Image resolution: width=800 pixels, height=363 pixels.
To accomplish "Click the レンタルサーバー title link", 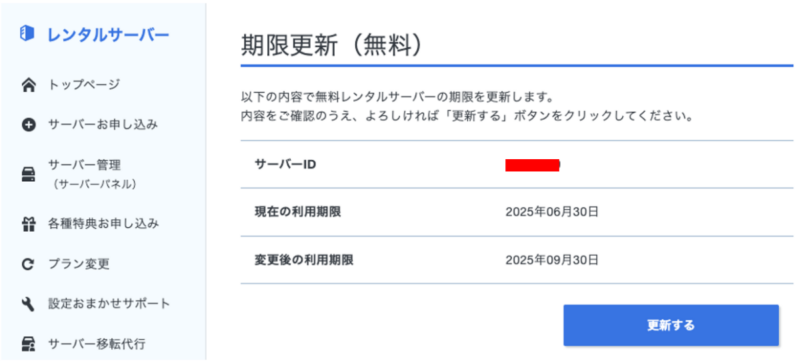I will tap(108, 35).
